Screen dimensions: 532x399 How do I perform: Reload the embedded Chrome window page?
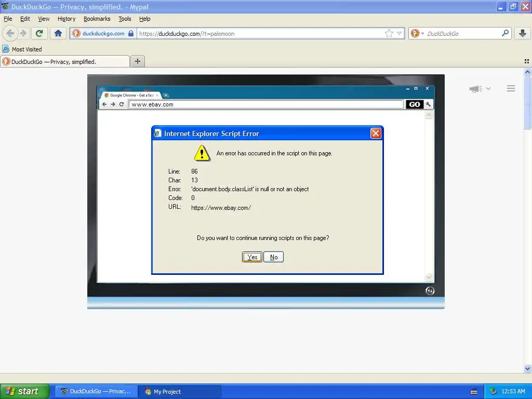(122, 104)
